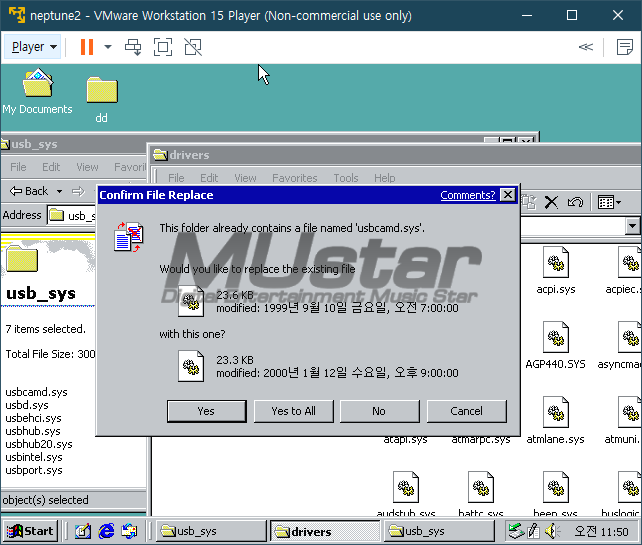Open View menu in drivers window
This screenshot has width=642, height=545.
pos(245,178)
